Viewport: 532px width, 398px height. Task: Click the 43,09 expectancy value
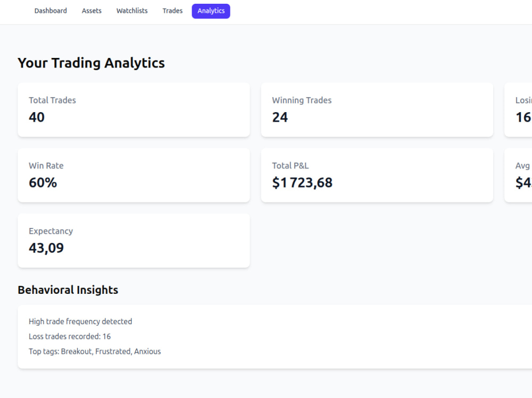point(46,248)
